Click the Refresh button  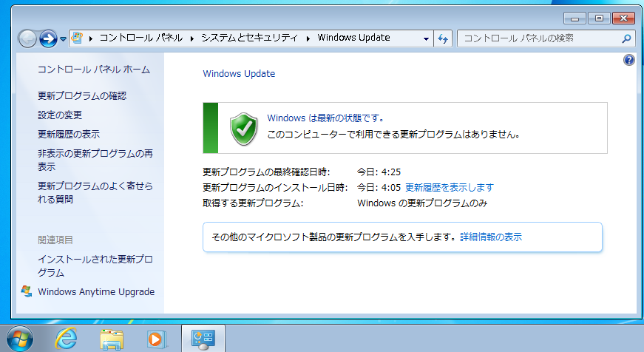443,38
